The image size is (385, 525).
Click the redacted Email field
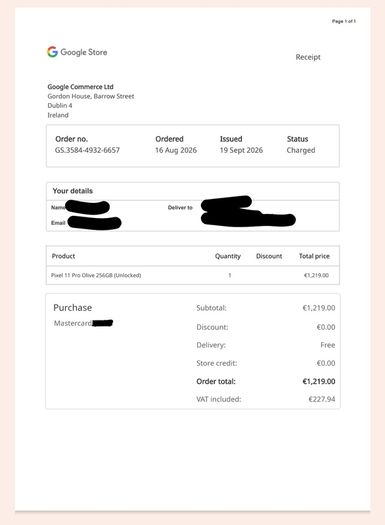click(94, 223)
